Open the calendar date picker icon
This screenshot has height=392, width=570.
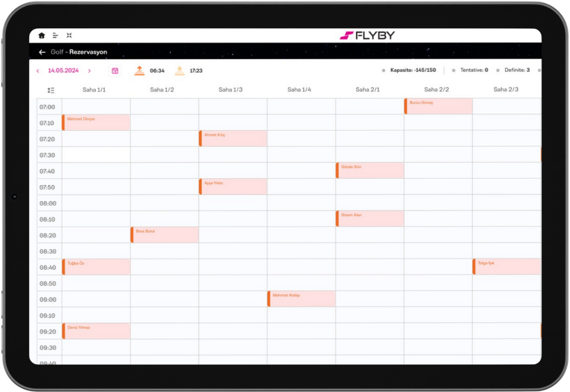[x=115, y=71]
